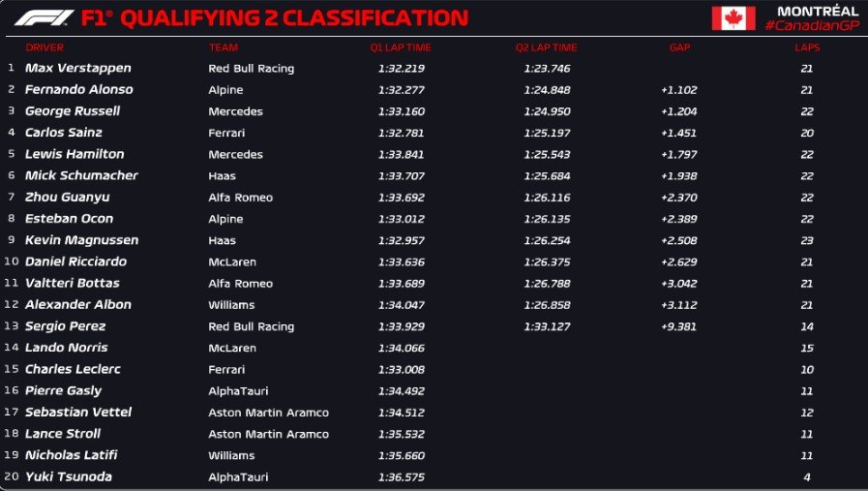
Task: Click the F1 logo icon
Action: click(41, 18)
